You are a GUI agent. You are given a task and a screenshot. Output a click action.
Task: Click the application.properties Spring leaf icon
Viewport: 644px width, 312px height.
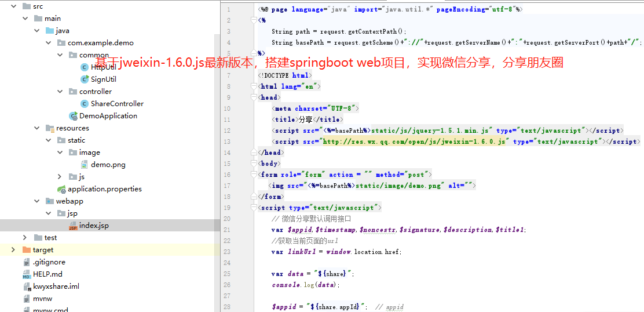click(61, 189)
